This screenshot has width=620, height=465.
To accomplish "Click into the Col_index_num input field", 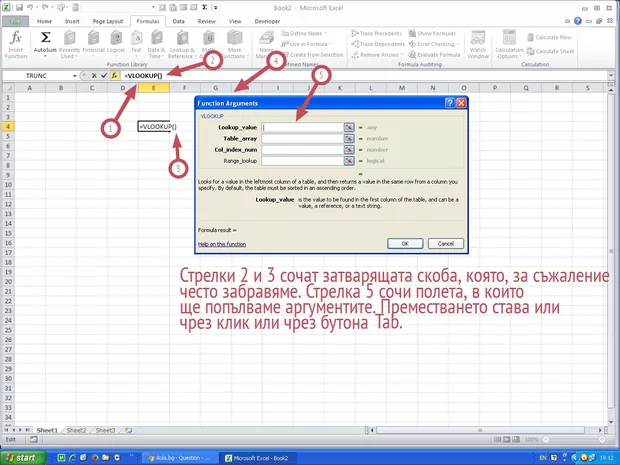I will coord(303,149).
